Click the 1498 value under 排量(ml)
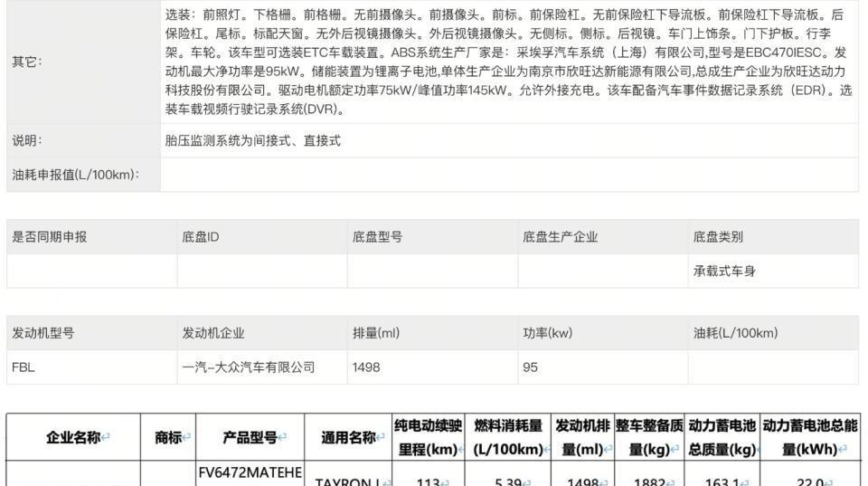 click(366, 367)
